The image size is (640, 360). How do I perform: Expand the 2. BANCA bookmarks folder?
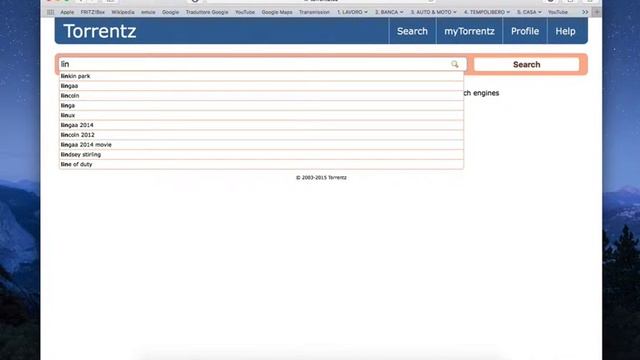tap(389, 12)
